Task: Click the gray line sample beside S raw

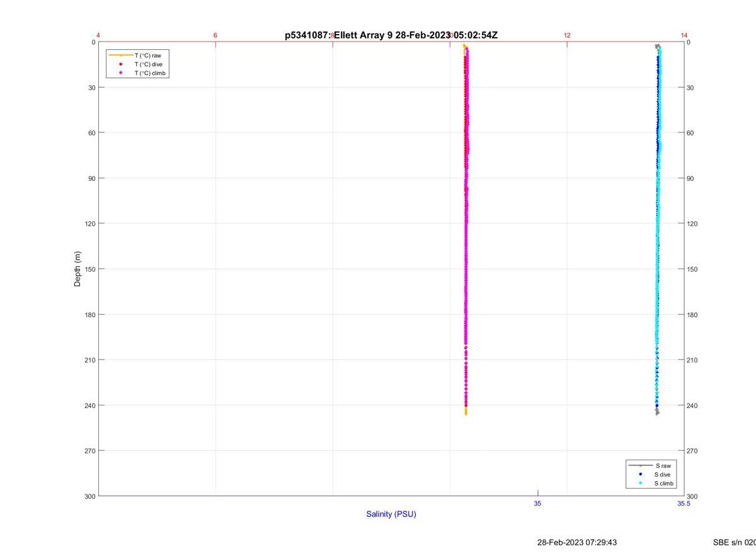Action: [640, 466]
